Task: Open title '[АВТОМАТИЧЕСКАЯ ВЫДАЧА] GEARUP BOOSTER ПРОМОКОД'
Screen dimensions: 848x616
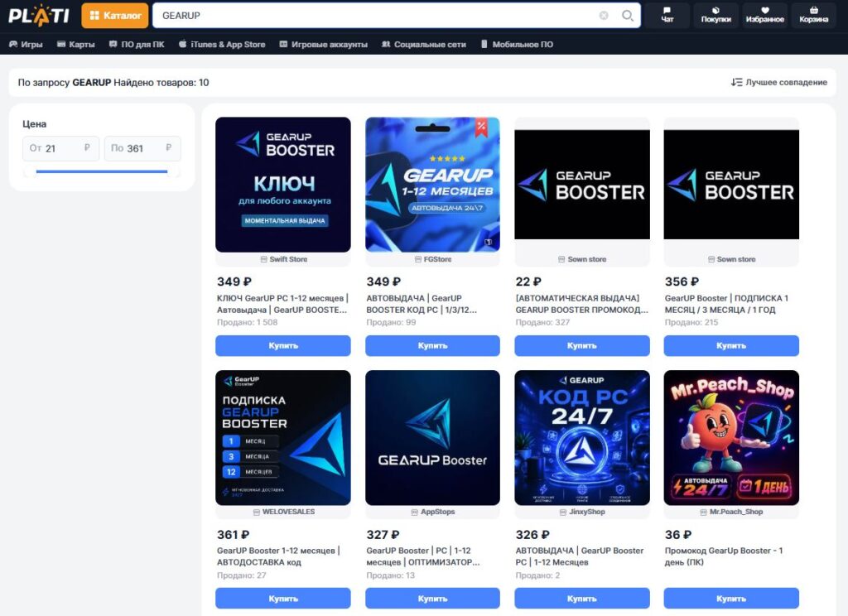Action: click(x=581, y=304)
